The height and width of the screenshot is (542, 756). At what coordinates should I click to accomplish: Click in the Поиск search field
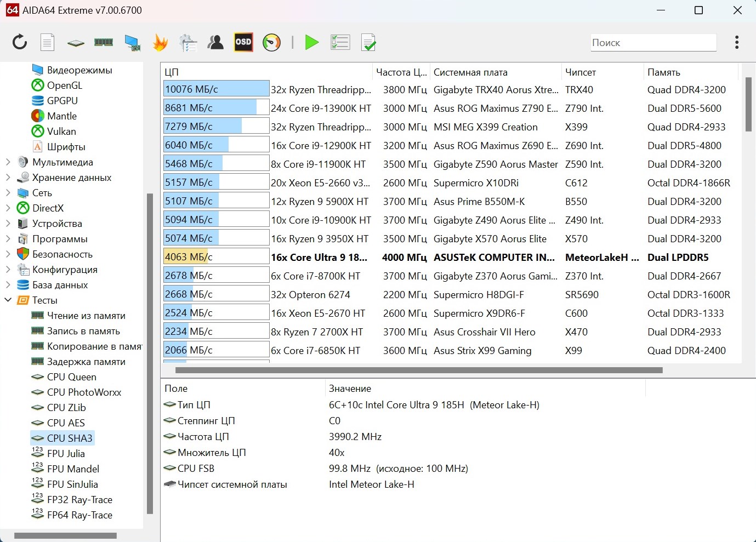click(x=652, y=43)
